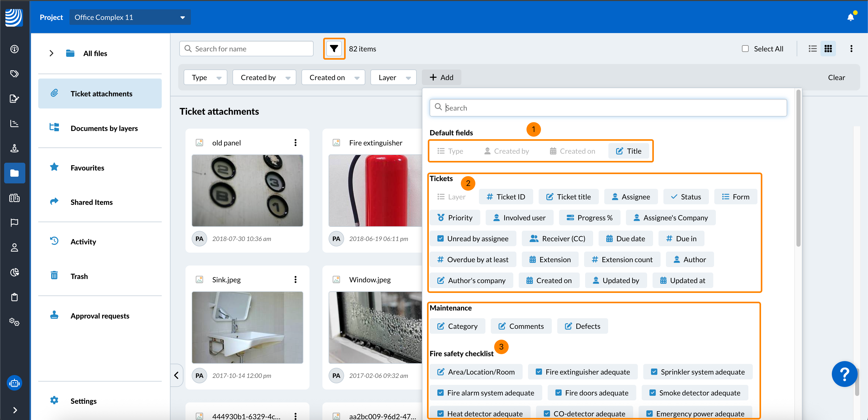The width and height of the screenshot is (868, 420).
Task: Open the Created by filter dropdown
Action: click(264, 77)
